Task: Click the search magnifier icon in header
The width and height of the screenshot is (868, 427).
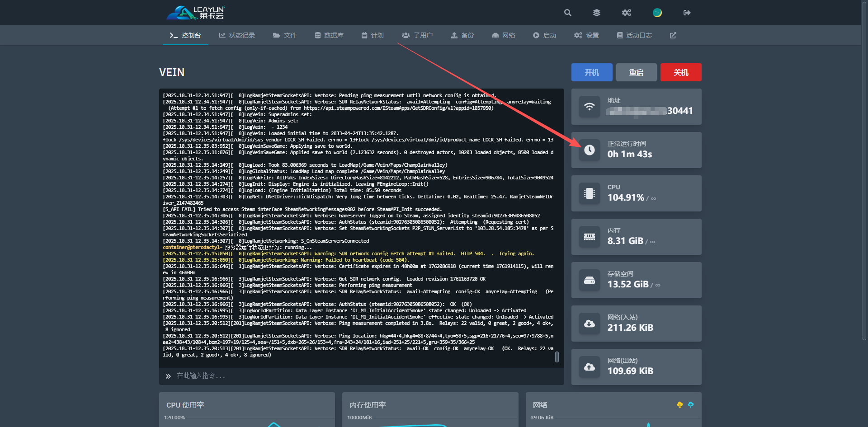Action: pyautogui.click(x=567, y=13)
